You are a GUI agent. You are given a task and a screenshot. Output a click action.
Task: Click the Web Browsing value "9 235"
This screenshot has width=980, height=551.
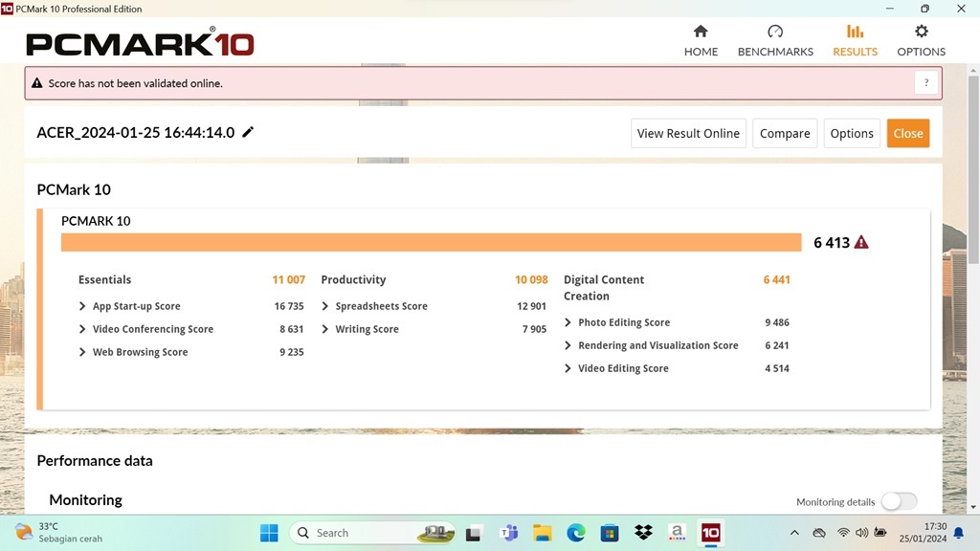[291, 352]
